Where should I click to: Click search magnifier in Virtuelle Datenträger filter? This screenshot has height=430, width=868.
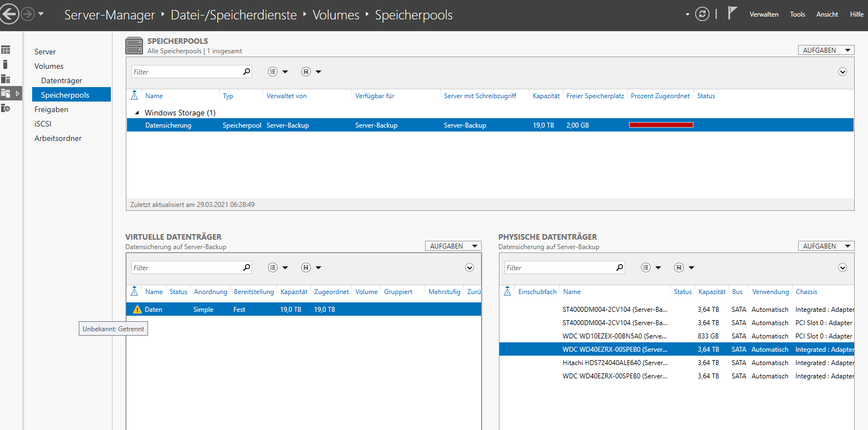click(x=247, y=267)
